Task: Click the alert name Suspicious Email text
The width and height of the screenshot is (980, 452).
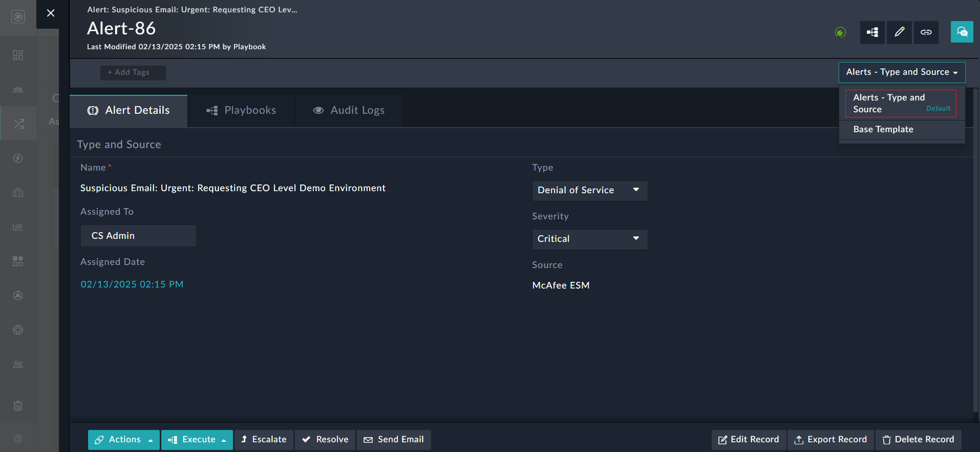Action: pos(233,188)
